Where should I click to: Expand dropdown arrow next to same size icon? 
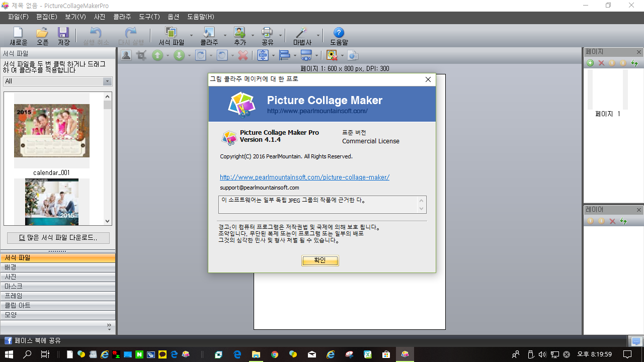point(316,56)
